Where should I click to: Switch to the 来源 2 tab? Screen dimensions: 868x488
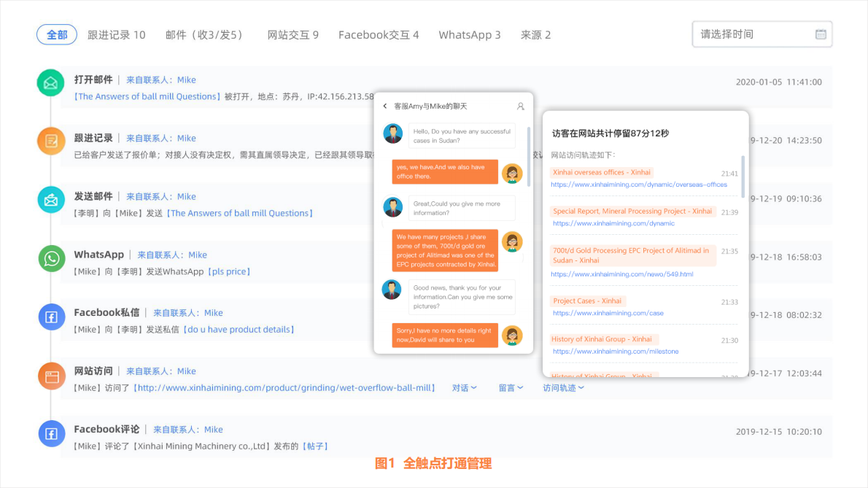coord(535,34)
